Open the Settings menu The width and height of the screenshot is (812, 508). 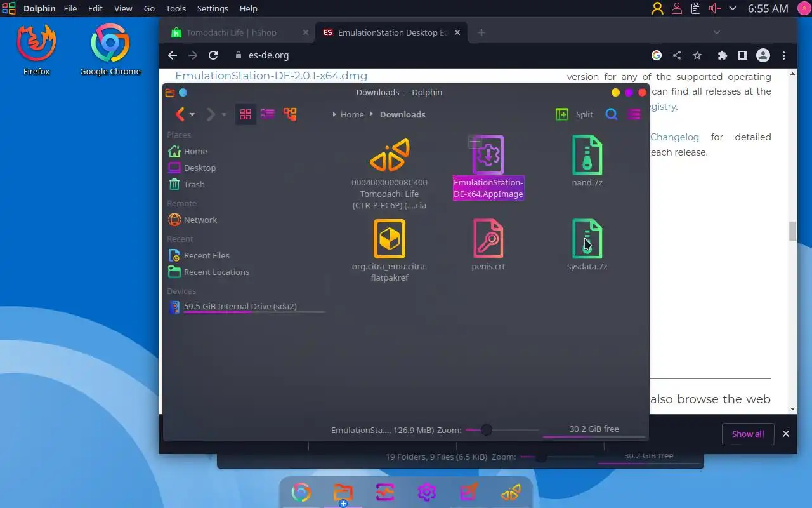tap(213, 8)
